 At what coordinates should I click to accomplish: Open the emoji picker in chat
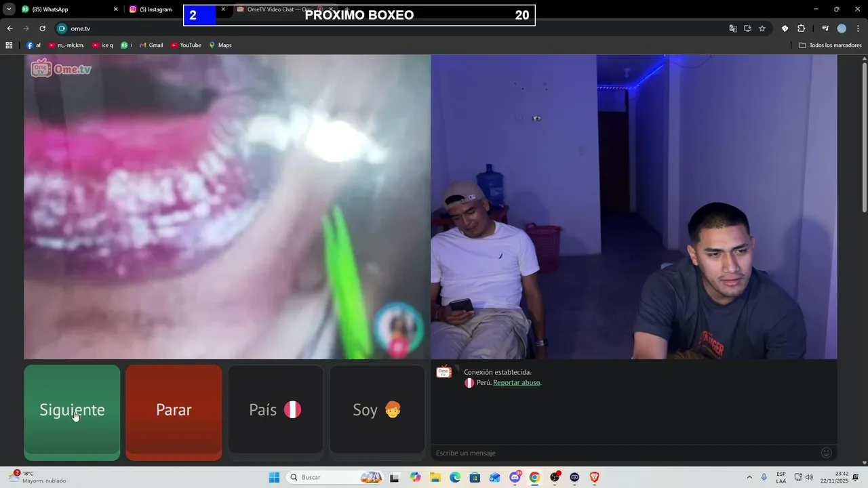(826, 453)
